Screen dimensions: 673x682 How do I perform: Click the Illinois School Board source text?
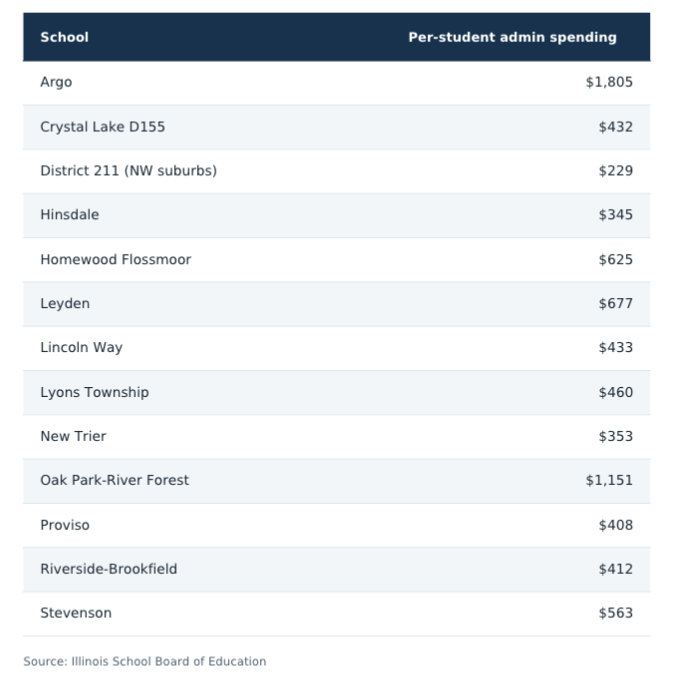pyautogui.click(x=144, y=662)
